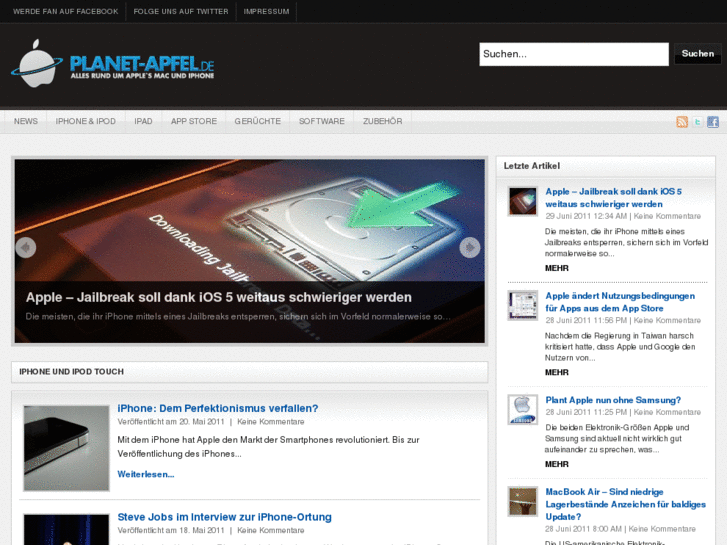This screenshot has width=727, height=545.
Task: Open Steve Jobs im Interview zur iPhone-Ortung
Action: coord(224,517)
